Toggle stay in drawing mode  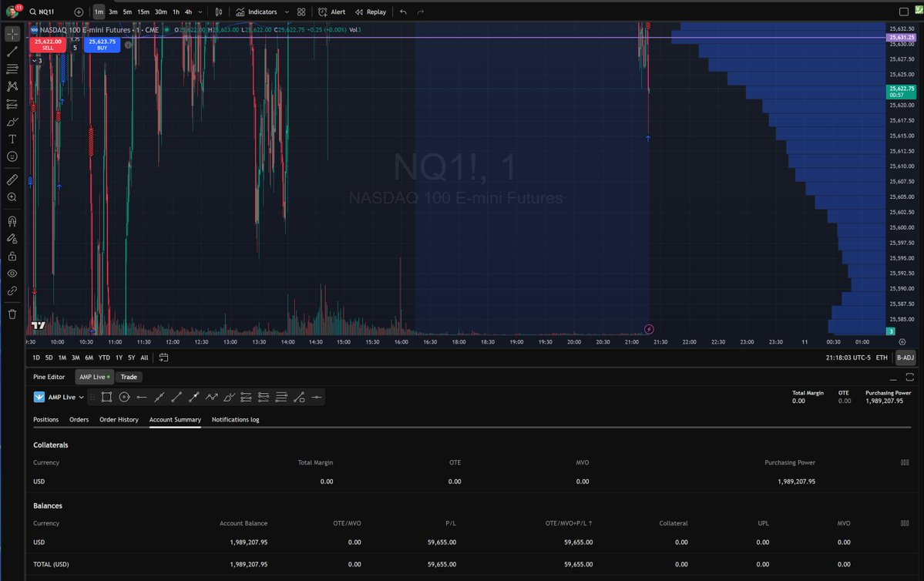point(12,239)
